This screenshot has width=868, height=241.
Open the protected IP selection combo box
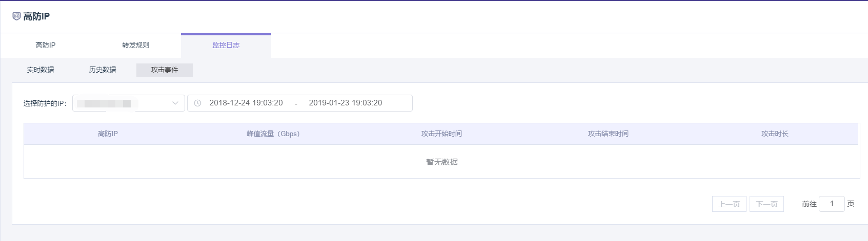pos(129,103)
